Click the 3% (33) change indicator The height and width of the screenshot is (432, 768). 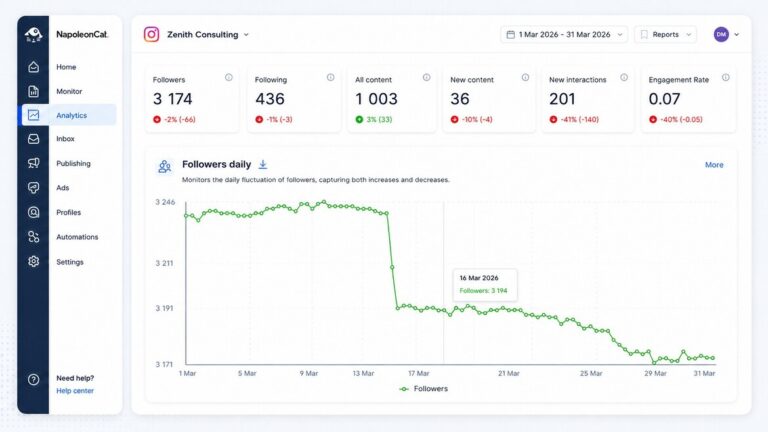[x=374, y=120]
